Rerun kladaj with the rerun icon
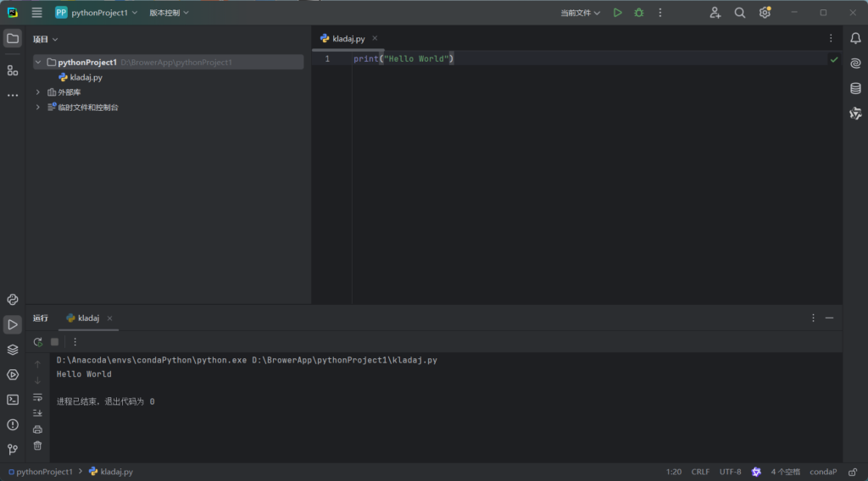This screenshot has height=481, width=868. [x=37, y=341]
